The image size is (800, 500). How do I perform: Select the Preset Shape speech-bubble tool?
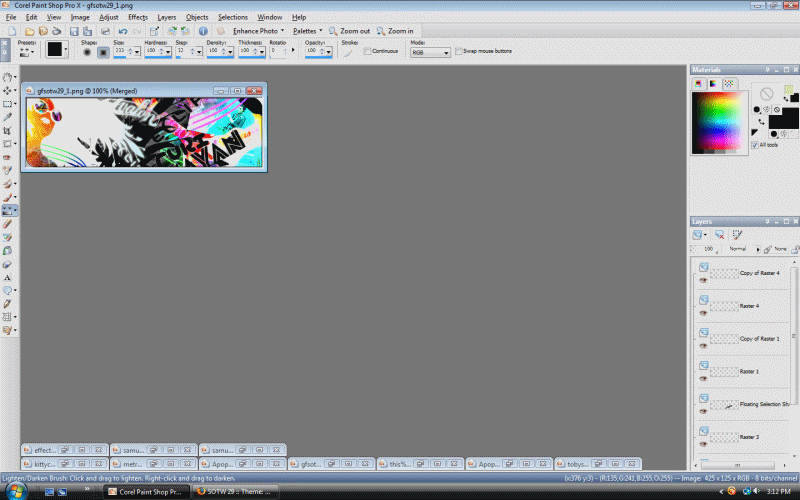(7, 290)
